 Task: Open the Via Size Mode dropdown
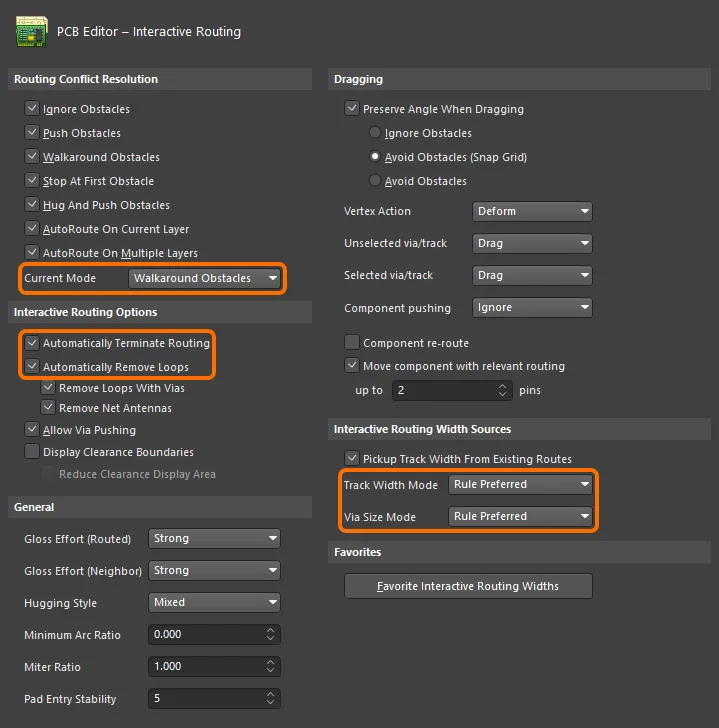click(520, 516)
